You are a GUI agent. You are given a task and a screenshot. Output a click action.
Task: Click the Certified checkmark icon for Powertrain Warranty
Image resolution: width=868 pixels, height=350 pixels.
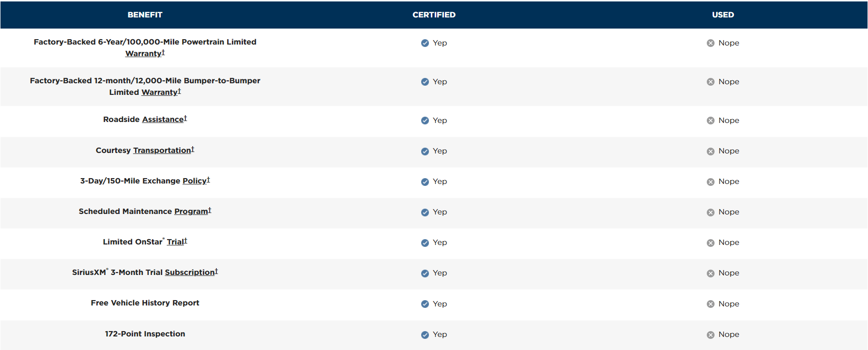425,43
